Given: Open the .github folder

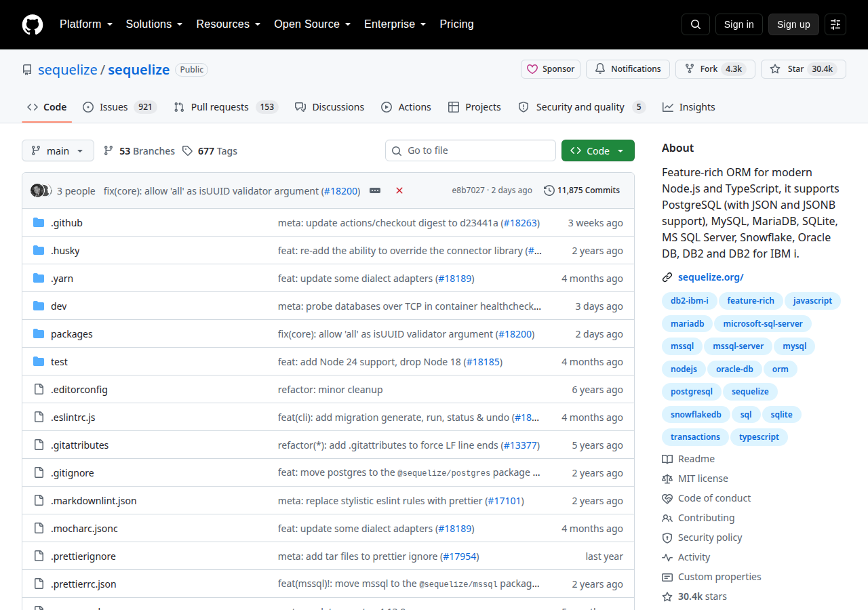Looking at the screenshot, I should pos(66,223).
